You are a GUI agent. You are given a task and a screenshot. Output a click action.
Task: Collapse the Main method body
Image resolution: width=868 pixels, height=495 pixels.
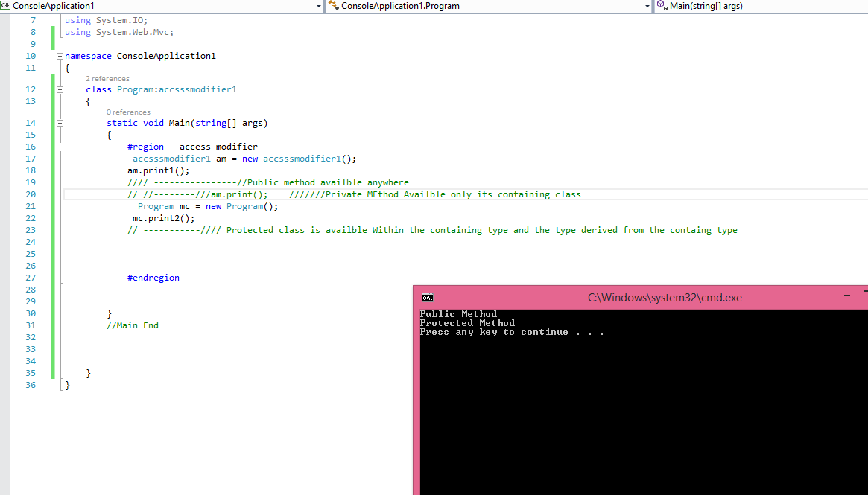(x=59, y=123)
